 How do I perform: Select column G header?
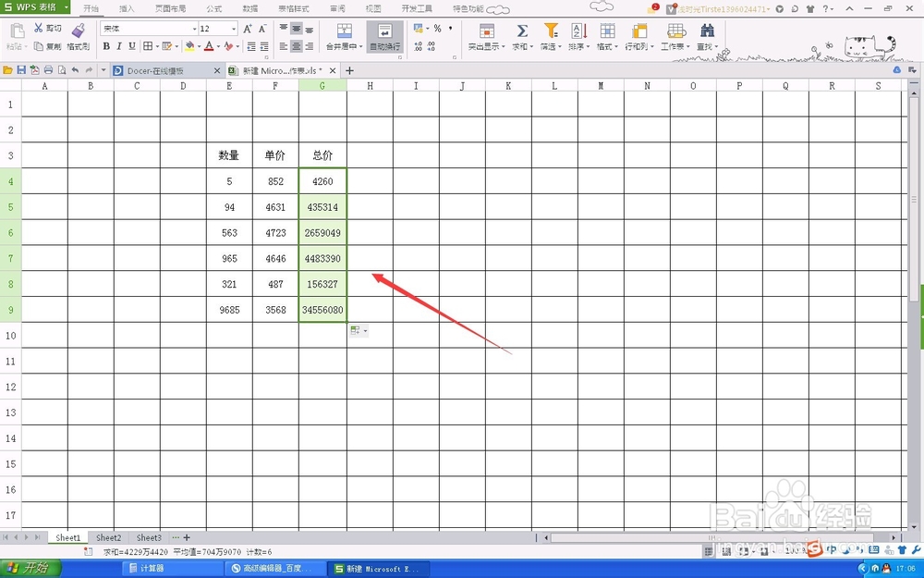(x=322, y=85)
